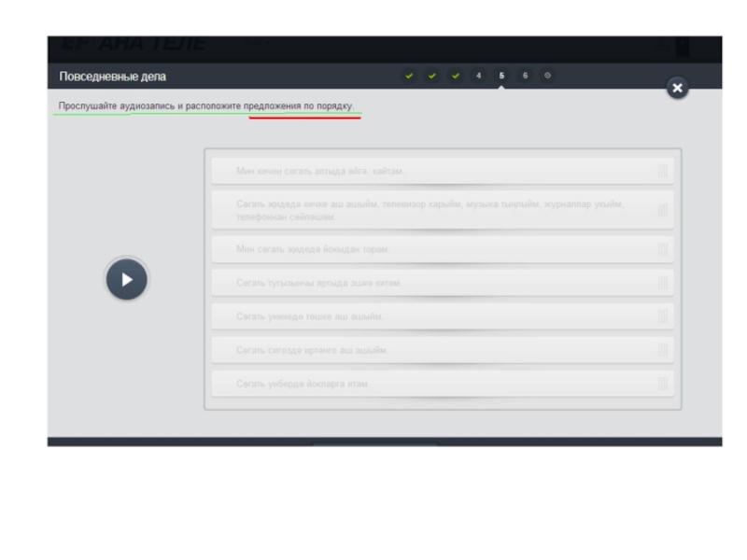The height and width of the screenshot is (560, 747).
Task: Grab drag handle of 'иртәнге аш ашыйм' row
Action: point(663,350)
